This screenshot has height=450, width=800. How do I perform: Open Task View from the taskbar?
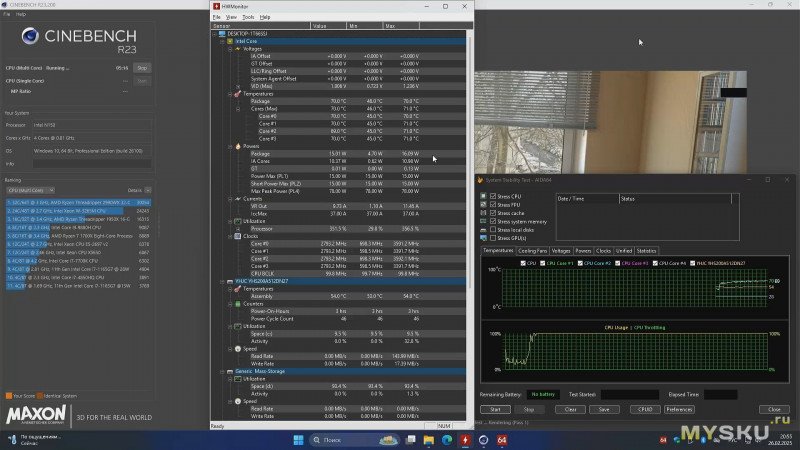pos(411,440)
